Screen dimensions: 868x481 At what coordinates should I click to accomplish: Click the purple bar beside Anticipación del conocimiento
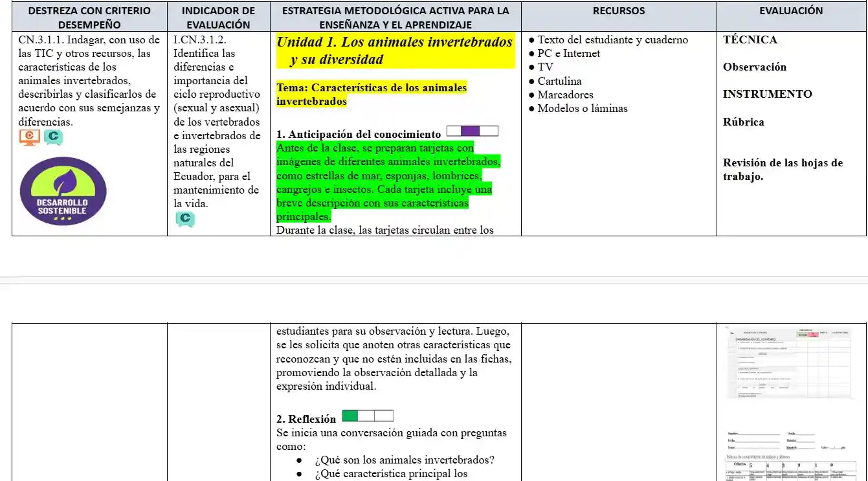472,131
